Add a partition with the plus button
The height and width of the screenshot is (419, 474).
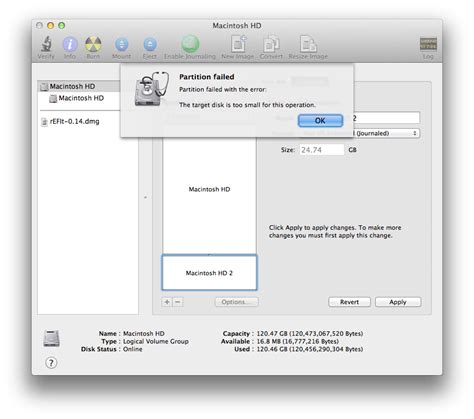(x=167, y=302)
